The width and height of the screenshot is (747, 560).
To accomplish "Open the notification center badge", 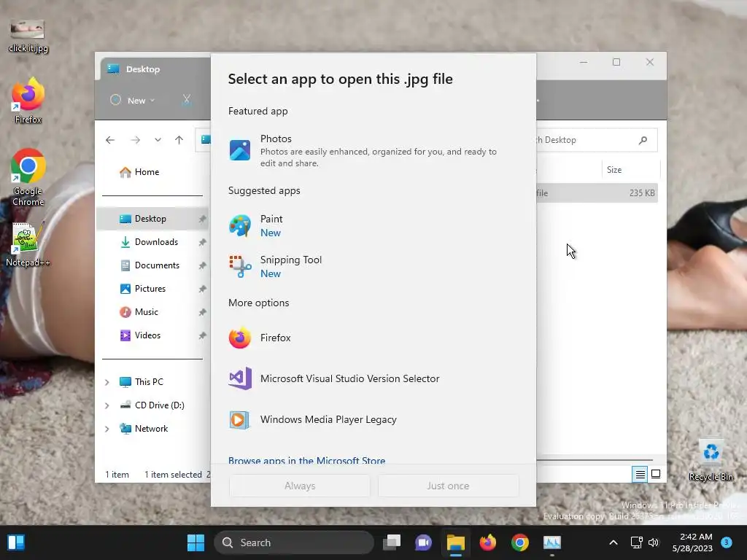I will [727, 542].
